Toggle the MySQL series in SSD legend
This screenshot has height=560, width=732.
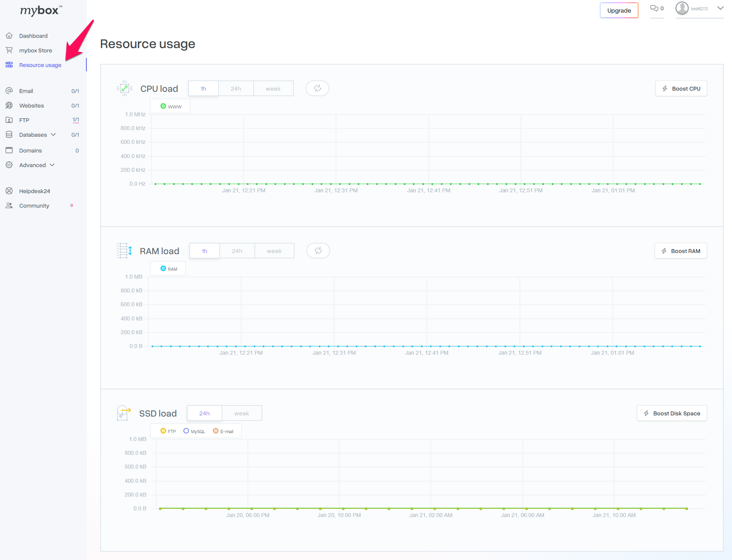tap(194, 431)
